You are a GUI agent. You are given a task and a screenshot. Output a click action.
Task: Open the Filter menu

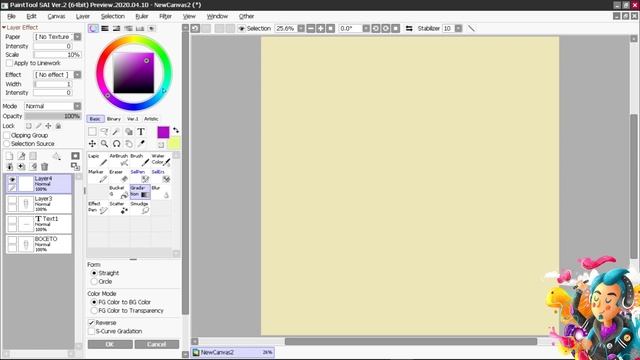[x=165, y=16]
